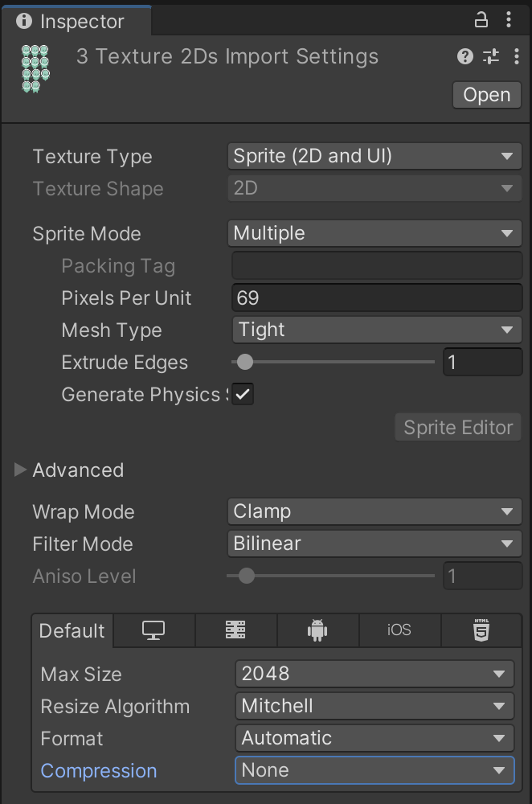Select the Default platform tab
This screenshot has width=532, height=804.
coord(72,631)
